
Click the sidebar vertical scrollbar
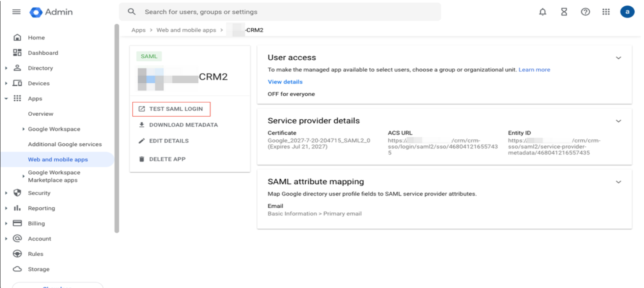[117, 128]
